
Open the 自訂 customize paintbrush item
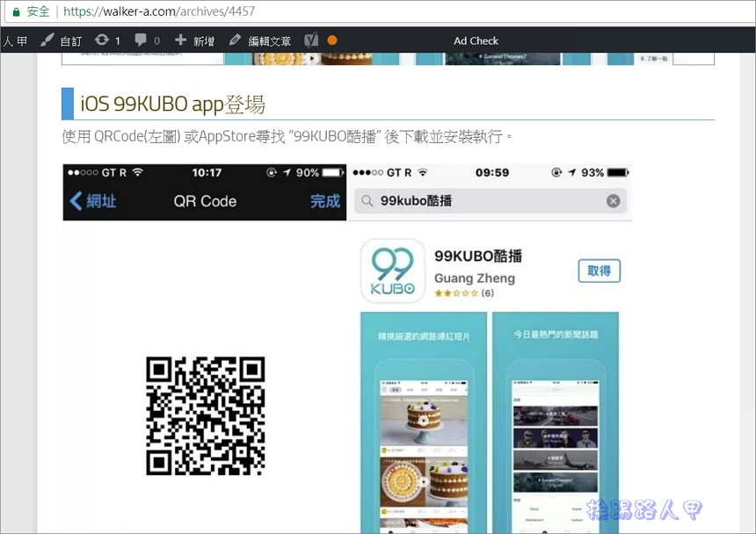(x=62, y=41)
